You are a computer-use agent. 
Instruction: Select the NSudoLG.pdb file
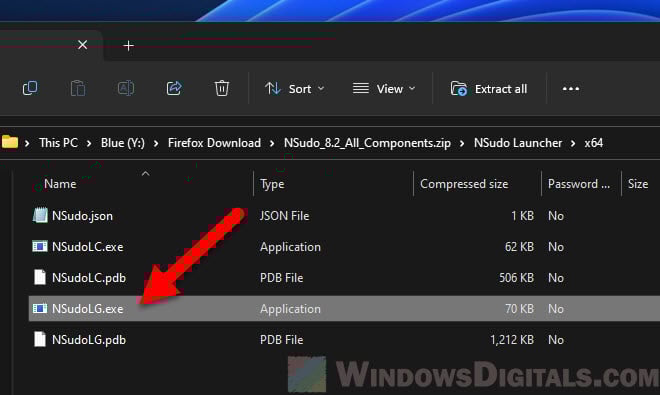click(89, 340)
